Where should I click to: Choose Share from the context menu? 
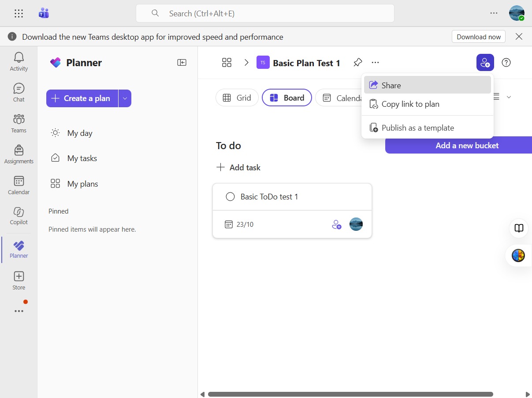click(428, 85)
